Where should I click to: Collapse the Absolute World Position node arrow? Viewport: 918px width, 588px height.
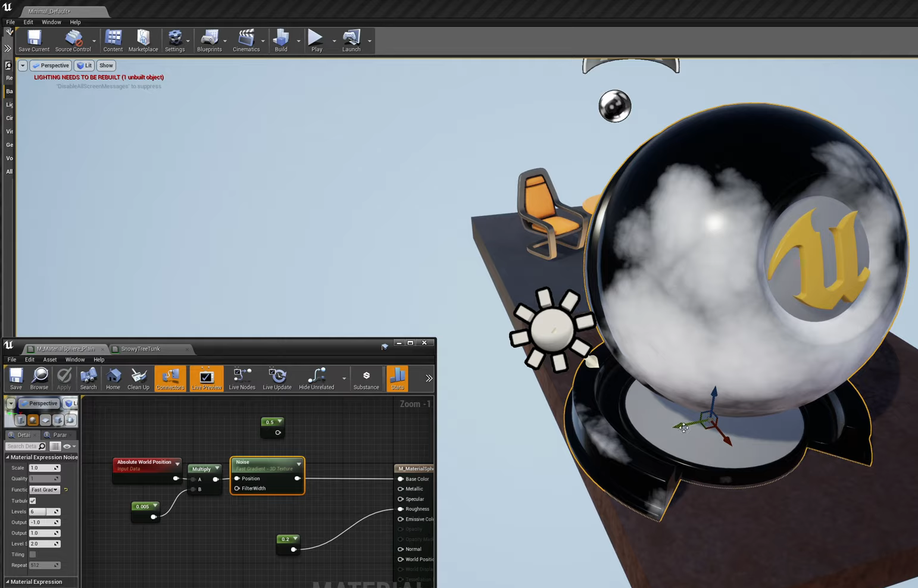177,464
